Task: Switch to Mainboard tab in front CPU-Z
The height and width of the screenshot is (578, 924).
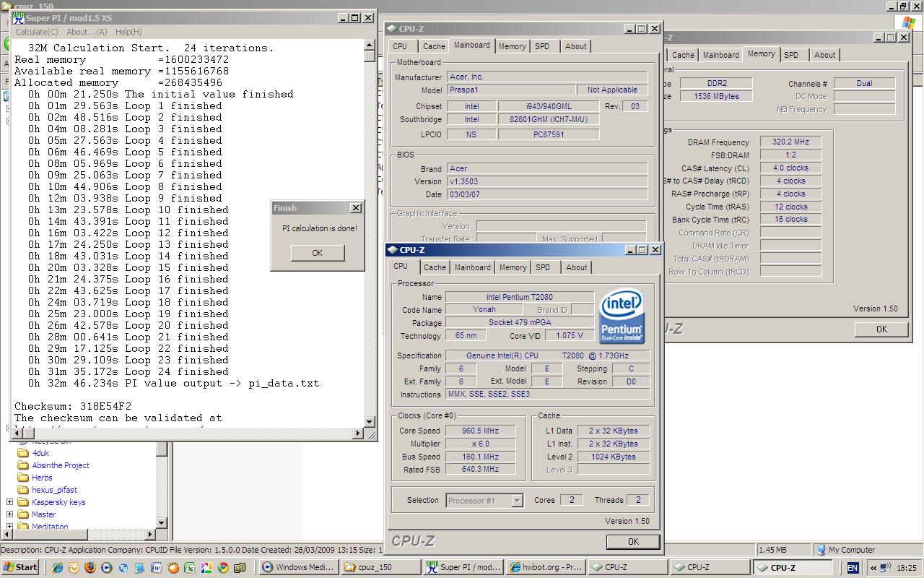Action: 472,267
